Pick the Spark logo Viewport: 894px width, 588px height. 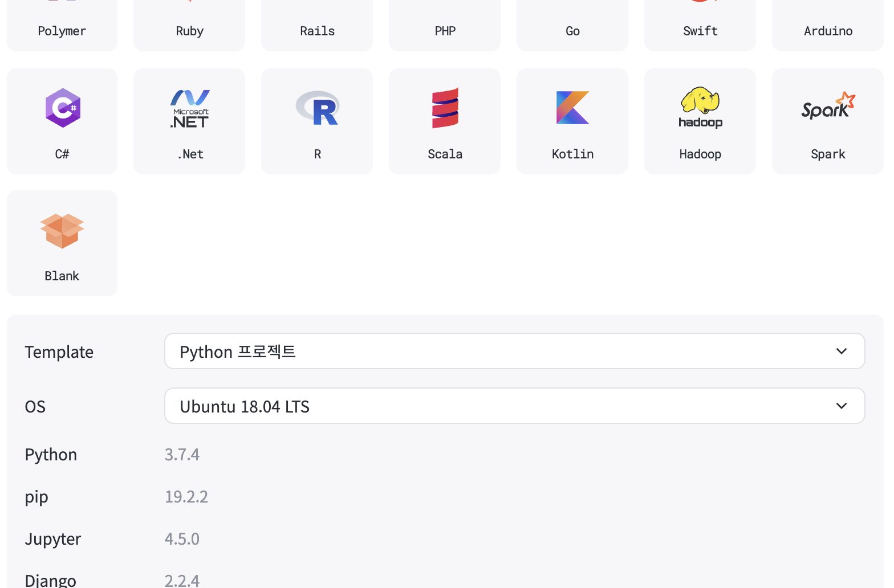(828, 106)
